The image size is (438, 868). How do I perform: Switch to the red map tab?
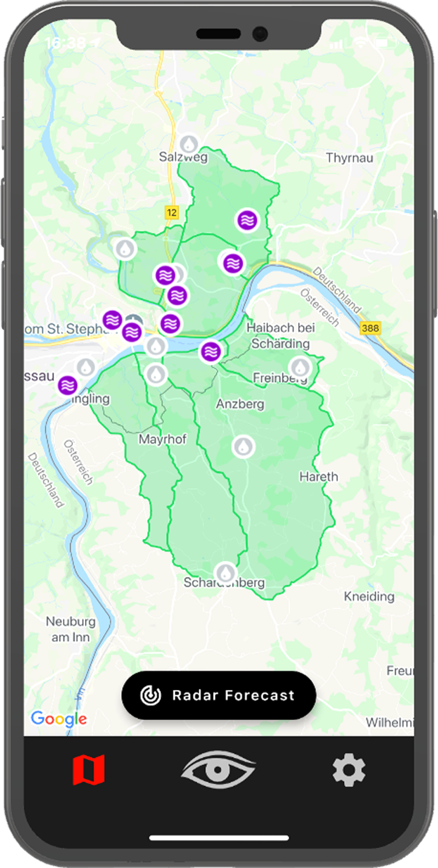(x=89, y=770)
